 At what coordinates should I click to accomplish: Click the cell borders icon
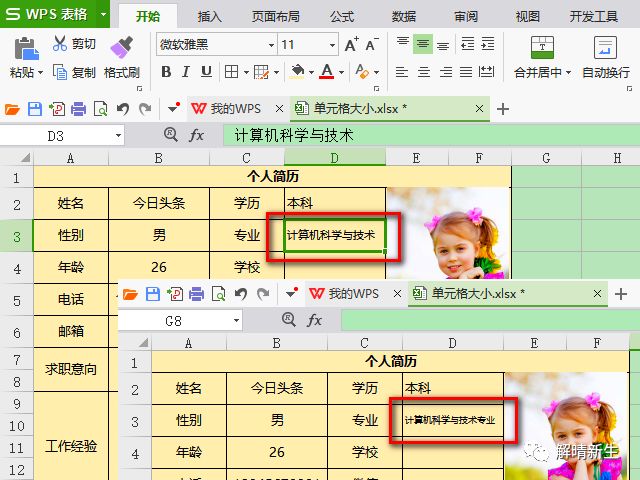[231, 72]
